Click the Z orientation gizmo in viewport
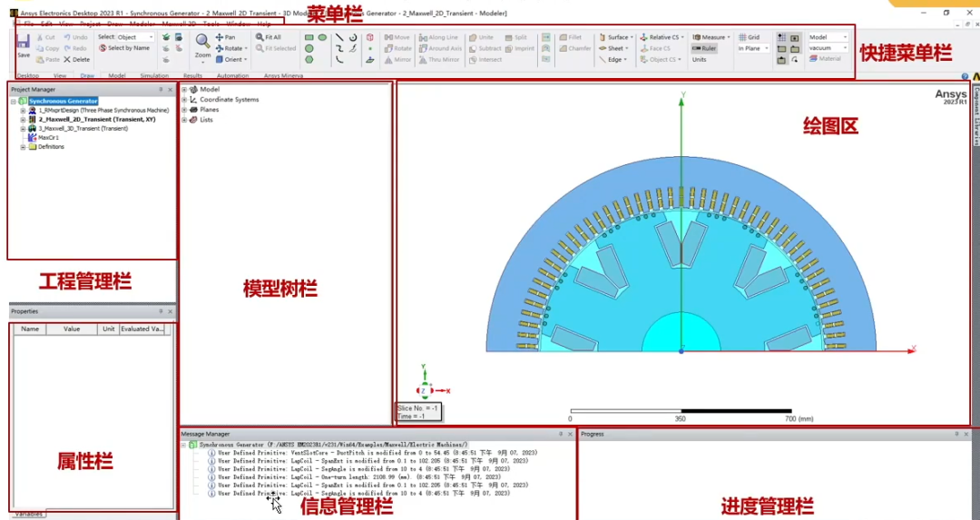Image resolution: width=980 pixels, height=520 pixels. click(425, 390)
